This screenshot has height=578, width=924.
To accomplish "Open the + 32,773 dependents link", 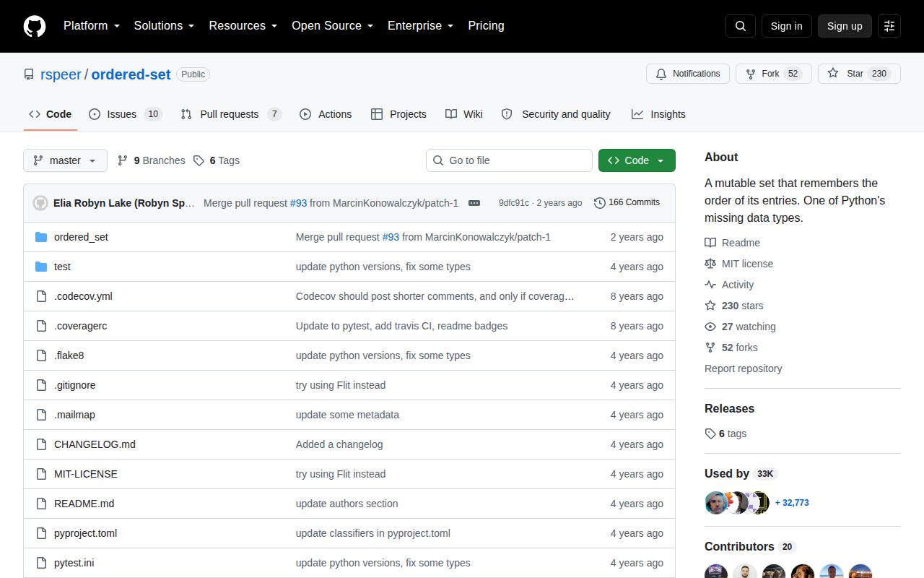I will (792, 503).
